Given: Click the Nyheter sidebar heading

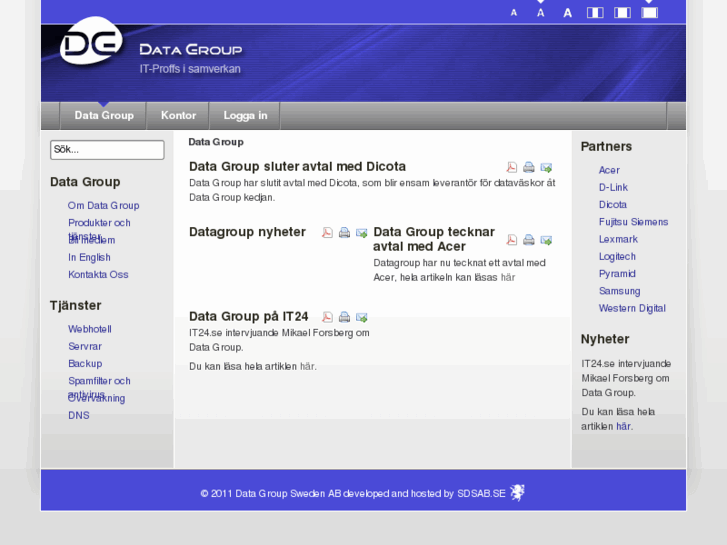Looking at the screenshot, I should click(605, 339).
